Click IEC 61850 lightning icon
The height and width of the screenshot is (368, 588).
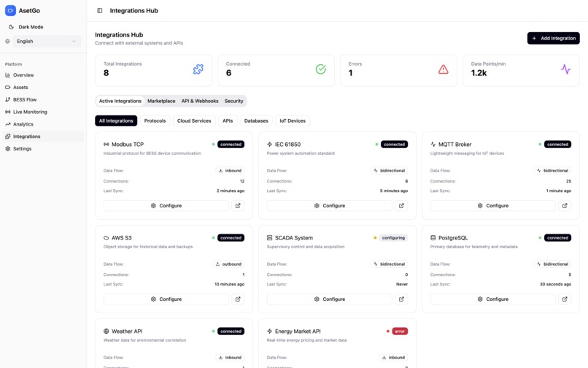[270, 144]
